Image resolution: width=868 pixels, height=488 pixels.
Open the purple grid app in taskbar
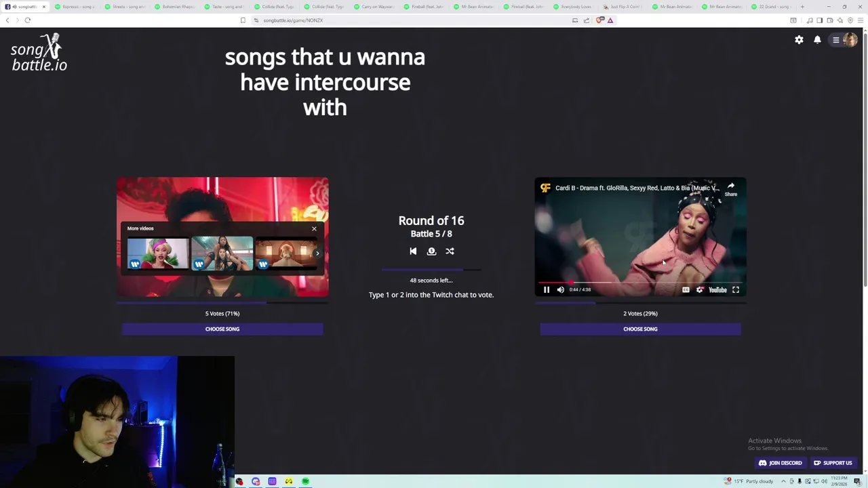point(272,481)
